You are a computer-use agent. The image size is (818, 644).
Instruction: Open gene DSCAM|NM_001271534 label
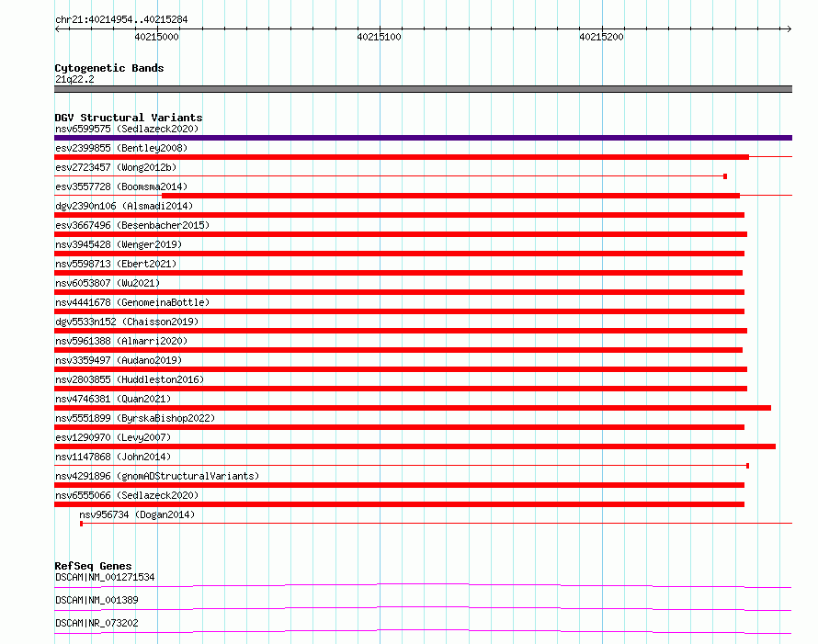(x=105, y=577)
